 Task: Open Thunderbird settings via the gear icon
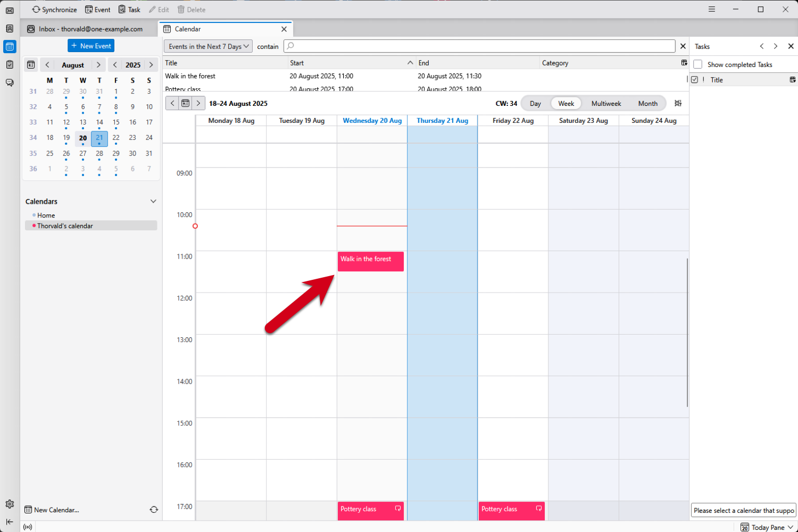(x=9, y=504)
